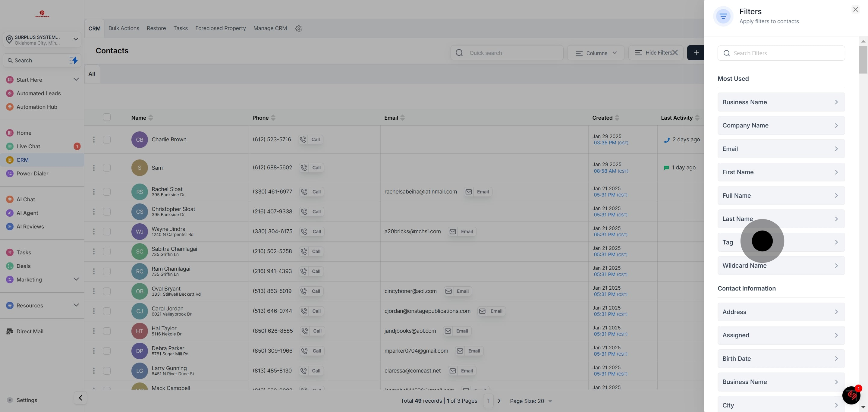Open the Columns dropdown
The image size is (868, 412).
[596, 53]
